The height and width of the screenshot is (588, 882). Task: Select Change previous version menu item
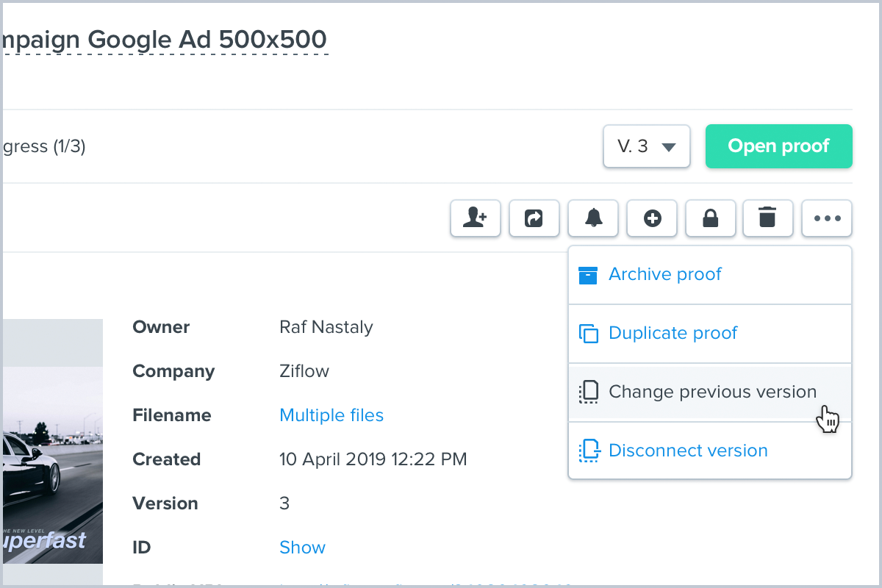pos(712,392)
